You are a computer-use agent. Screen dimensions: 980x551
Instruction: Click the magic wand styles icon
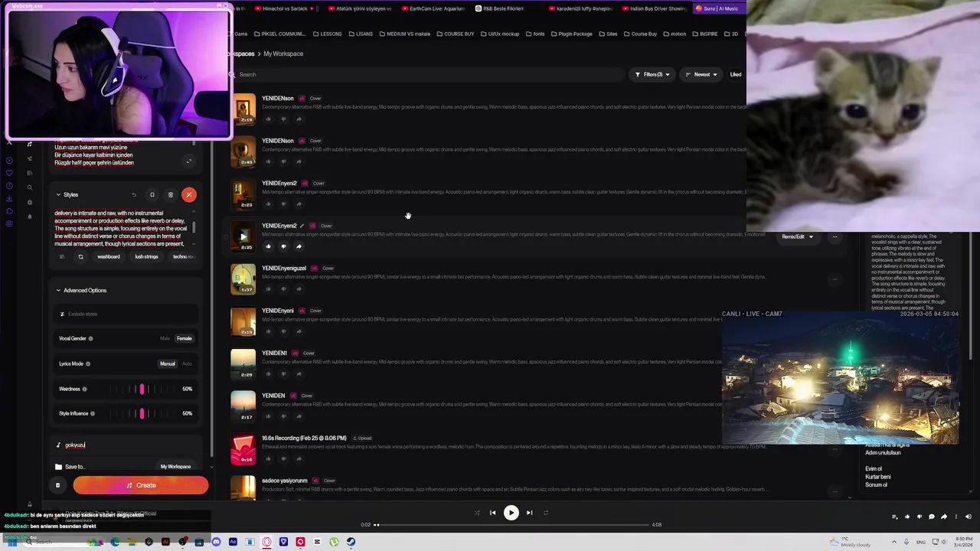[189, 194]
